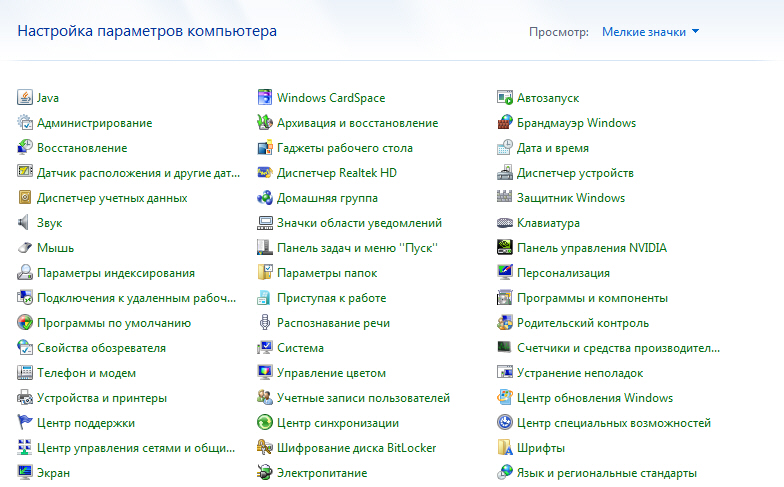Click the Центр обновления Windows icon
The width and height of the screenshot is (784, 487).
click(506, 398)
